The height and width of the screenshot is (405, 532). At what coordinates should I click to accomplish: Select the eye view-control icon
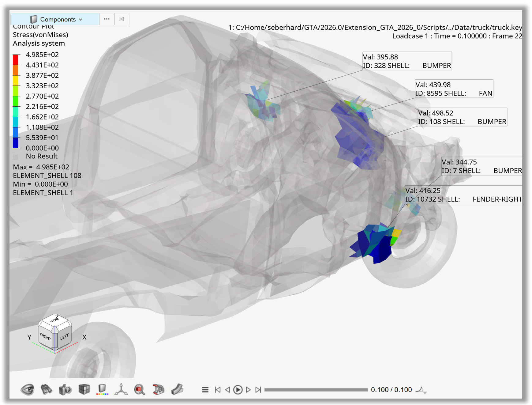click(28, 389)
